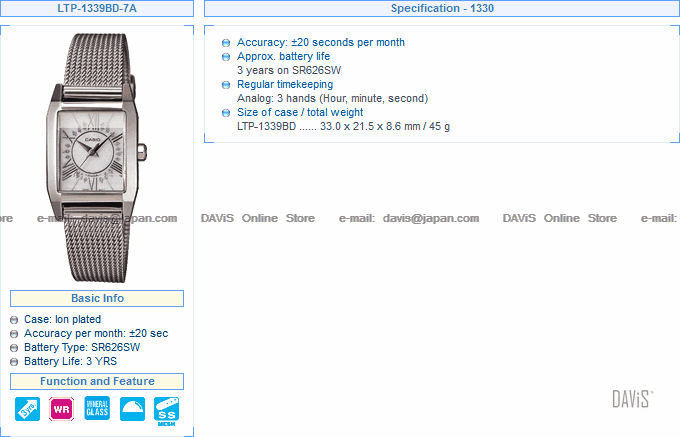Click the bullet beside Regular timekeeping
Image resolution: width=680 pixels, height=437 pixels.
coord(226,85)
